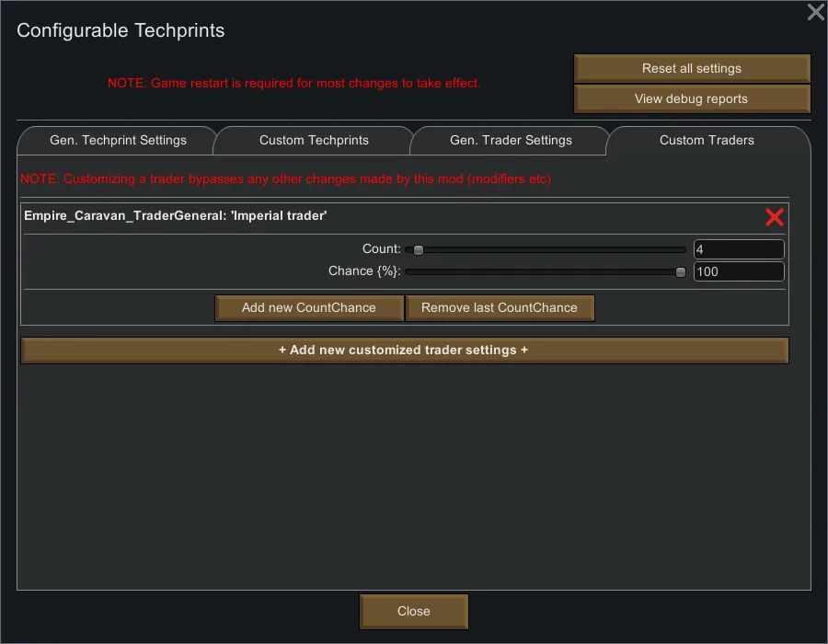The image size is (828, 644).
Task: Click the Configurable Techprints window title
Action: [x=121, y=30]
